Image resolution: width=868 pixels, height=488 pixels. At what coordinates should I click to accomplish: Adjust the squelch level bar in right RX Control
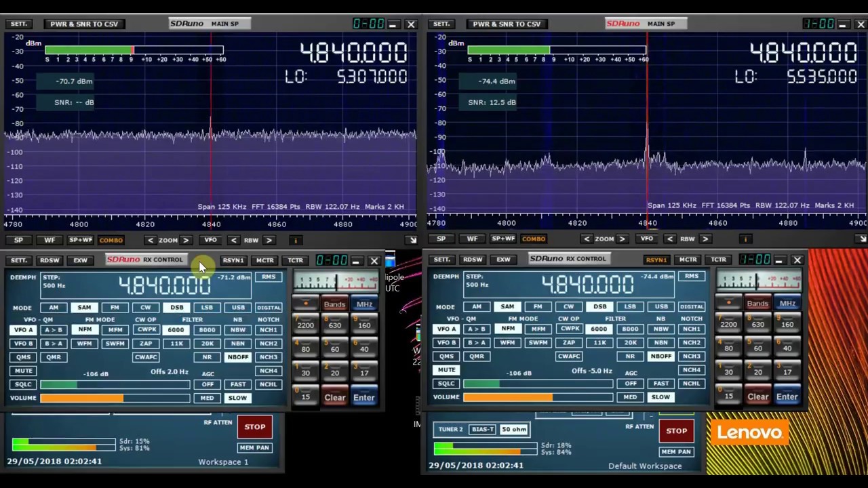(538, 384)
